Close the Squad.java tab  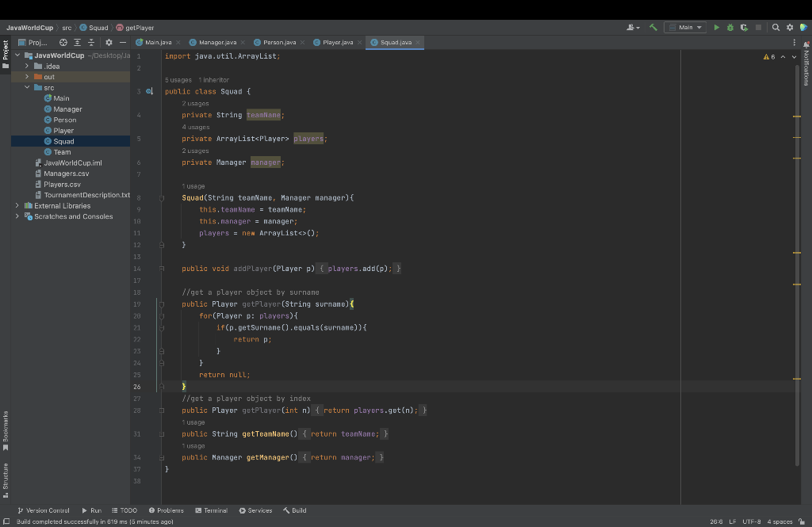point(417,43)
